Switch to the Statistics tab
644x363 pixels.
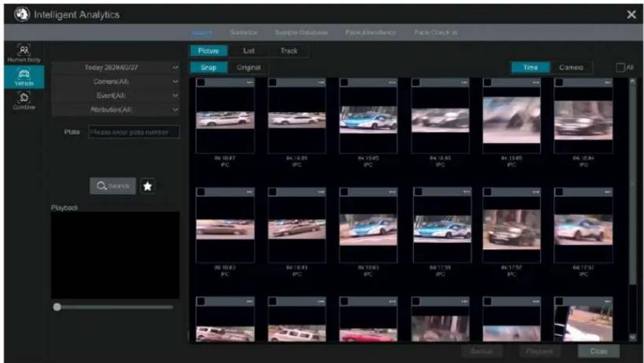(x=243, y=33)
